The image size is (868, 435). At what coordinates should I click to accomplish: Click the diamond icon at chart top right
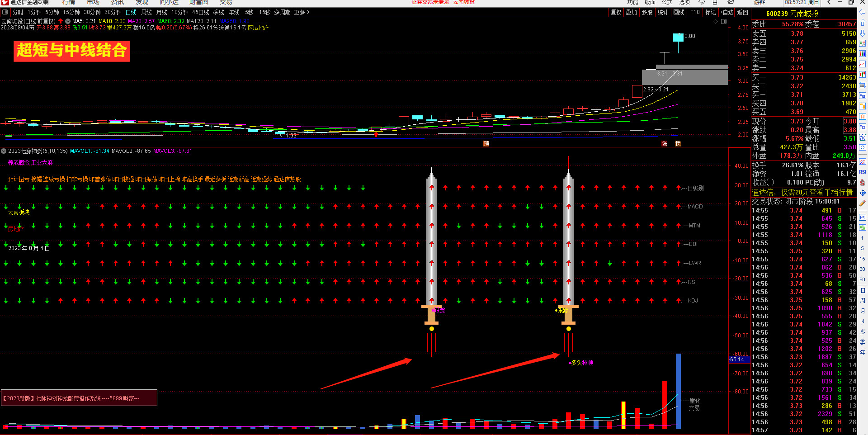715,21
